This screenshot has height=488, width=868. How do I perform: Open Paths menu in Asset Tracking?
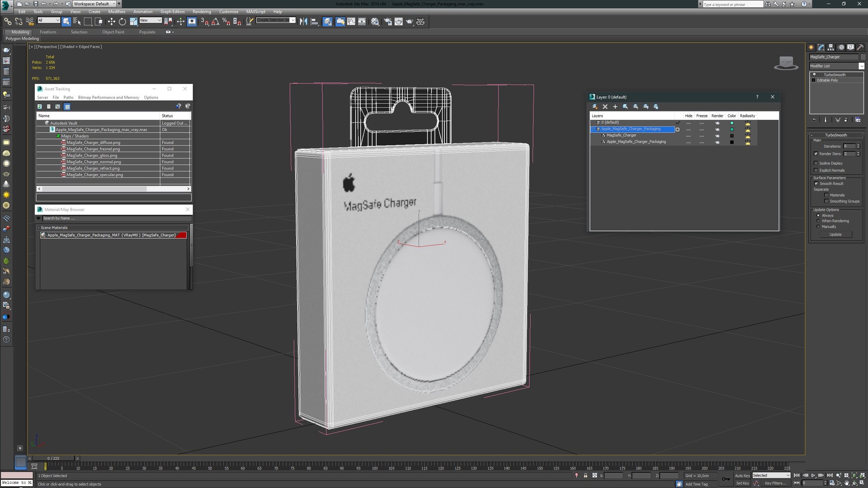click(68, 98)
